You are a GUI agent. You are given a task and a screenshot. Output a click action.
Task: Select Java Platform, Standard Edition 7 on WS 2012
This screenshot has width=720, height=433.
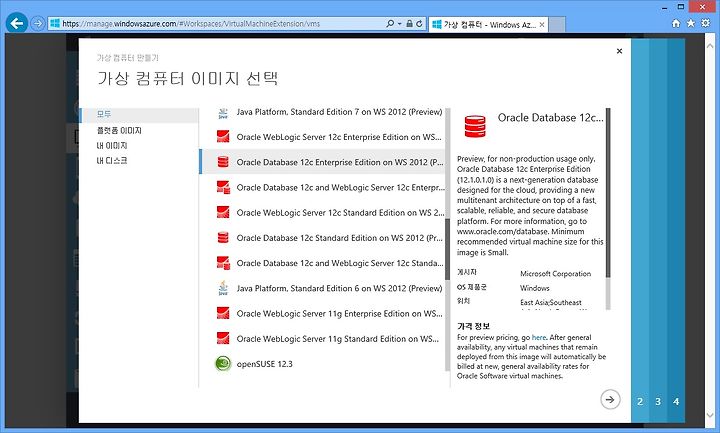tap(339, 112)
